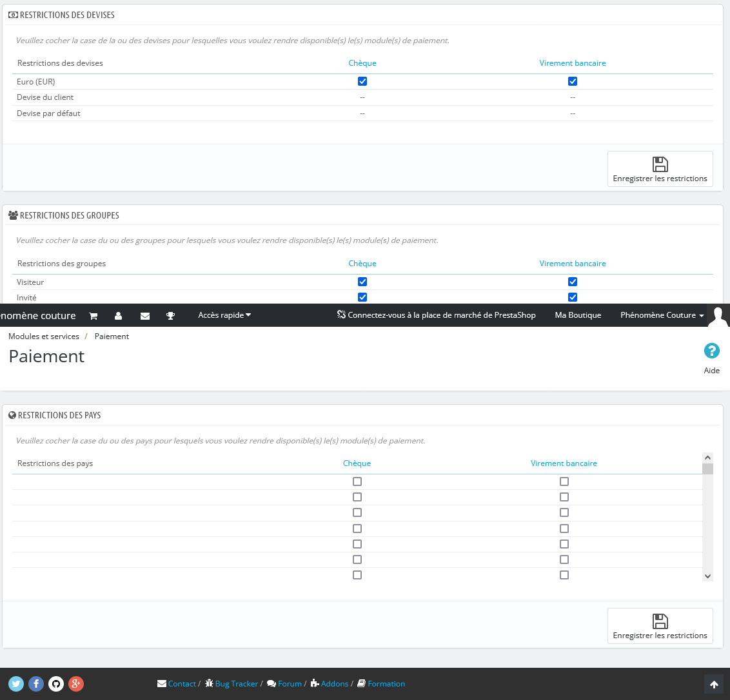The width and height of the screenshot is (730, 700).
Task: Go to Modules et services breadcrumb
Action: 44,336
